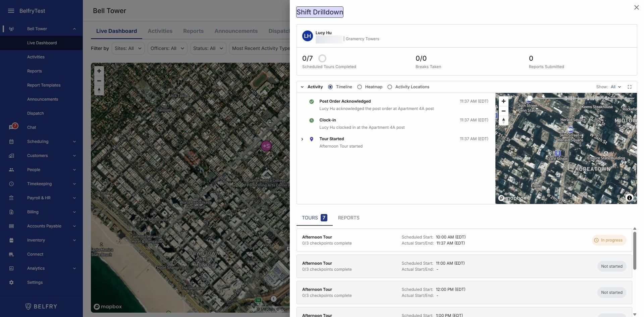Click the Bell Tower broadcast icon in the sidebar
Image resolution: width=644 pixels, height=317 pixels.
pyautogui.click(x=11, y=29)
